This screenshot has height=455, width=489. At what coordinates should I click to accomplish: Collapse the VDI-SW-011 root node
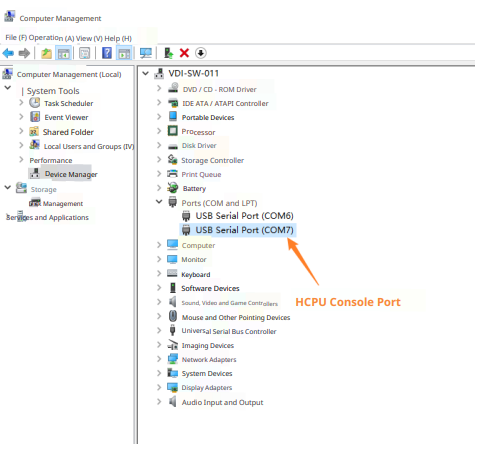(145, 73)
